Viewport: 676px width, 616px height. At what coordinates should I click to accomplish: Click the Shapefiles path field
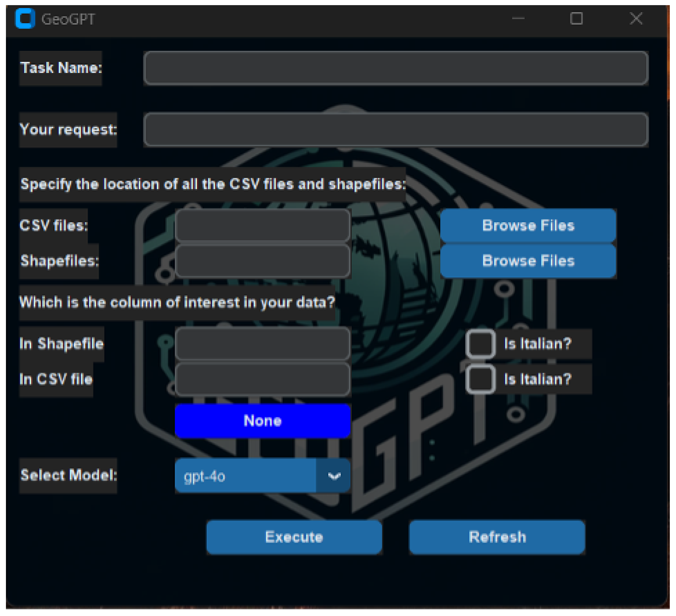click(x=263, y=260)
